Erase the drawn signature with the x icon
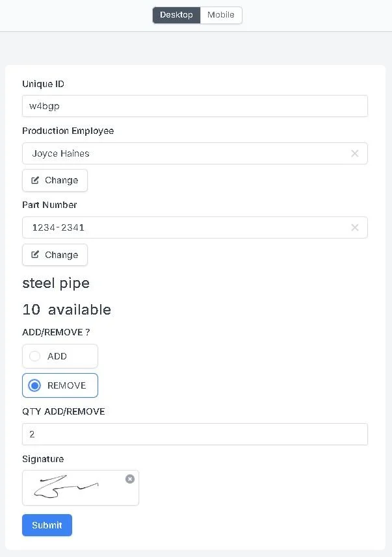Image resolution: width=392 pixels, height=557 pixels. click(x=130, y=479)
